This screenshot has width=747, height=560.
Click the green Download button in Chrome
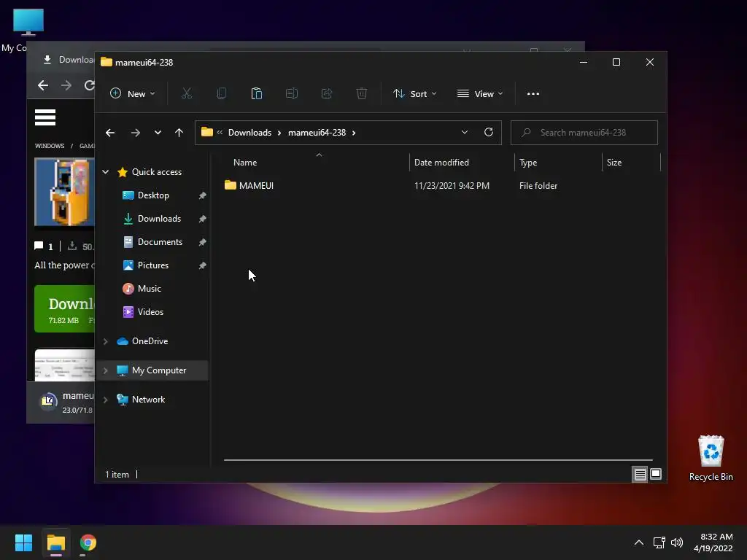coord(64,308)
